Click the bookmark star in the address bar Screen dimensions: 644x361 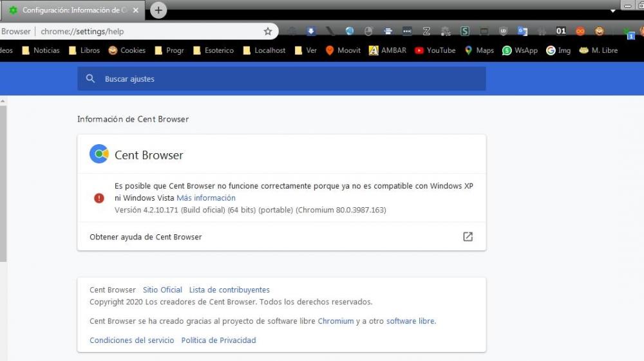[x=268, y=31]
